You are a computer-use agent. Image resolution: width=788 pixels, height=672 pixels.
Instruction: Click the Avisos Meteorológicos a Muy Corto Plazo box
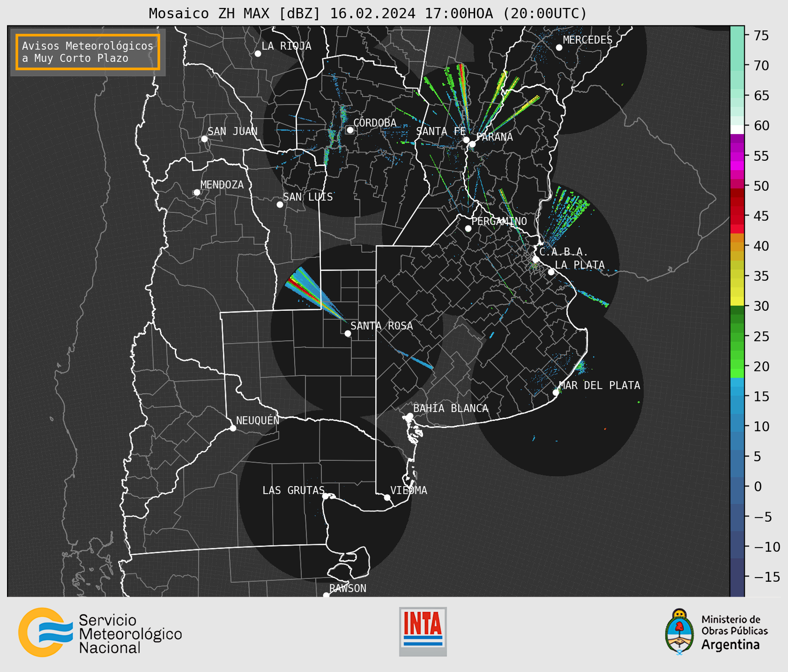point(88,52)
